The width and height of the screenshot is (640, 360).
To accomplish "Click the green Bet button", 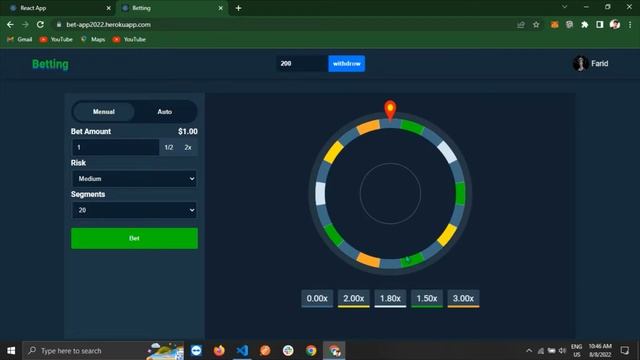I will pos(134,238).
